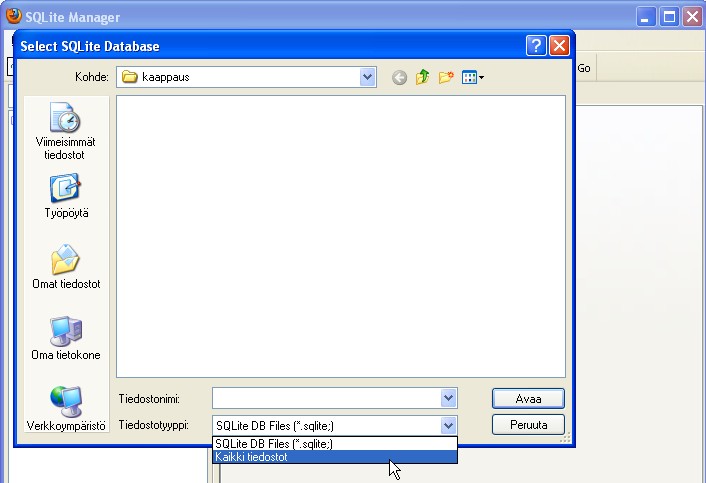This screenshot has width=706, height=483.
Task: Click the Peruuta cancel button
Action: (528, 424)
